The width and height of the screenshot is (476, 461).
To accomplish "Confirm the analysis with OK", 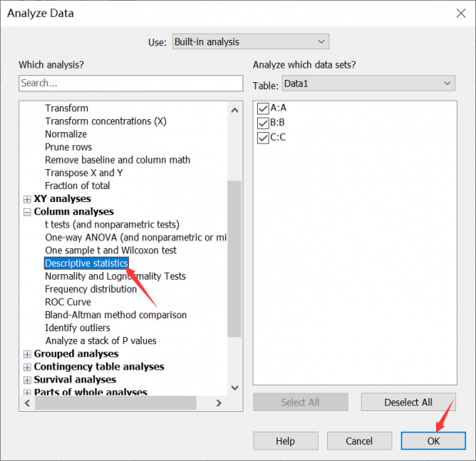I will pos(433,441).
